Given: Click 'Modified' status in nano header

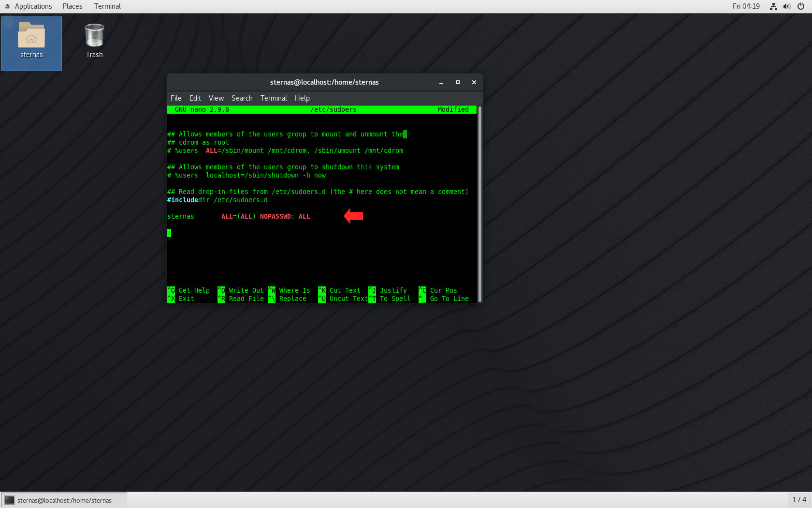Looking at the screenshot, I should pyautogui.click(x=453, y=110).
